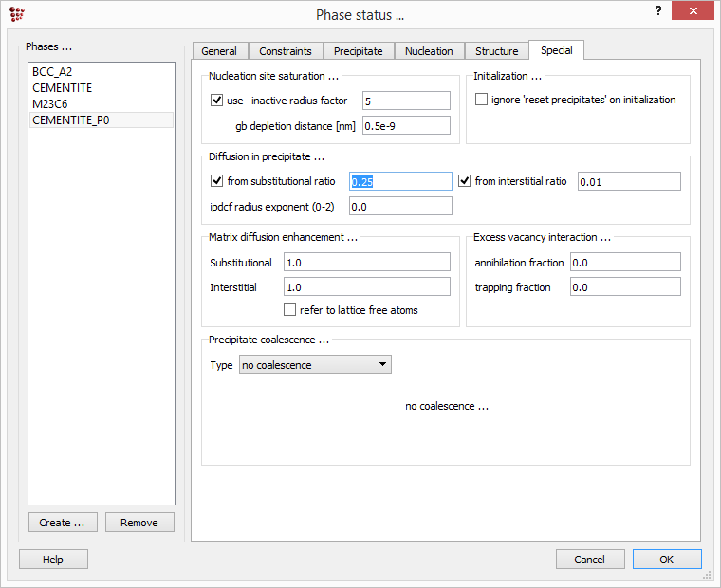The image size is (721, 588).
Task: Click the trapping fraction input field
Action: 625,286
